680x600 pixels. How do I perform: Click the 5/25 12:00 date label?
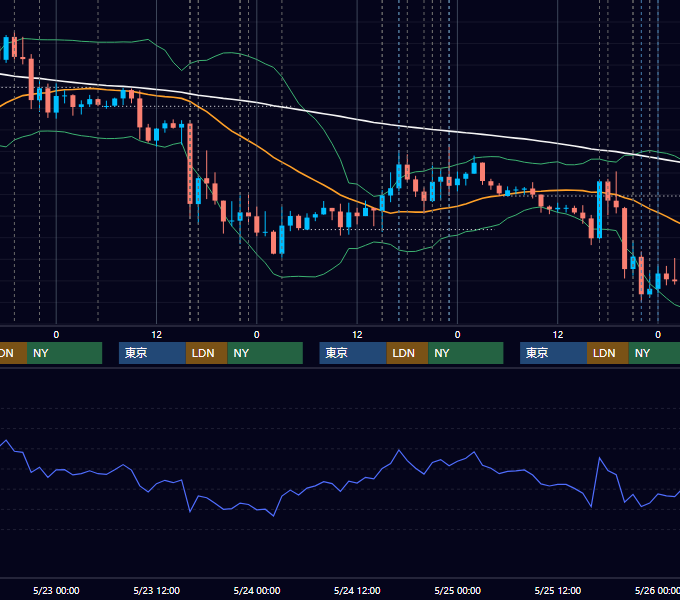[x=558, y=590]
